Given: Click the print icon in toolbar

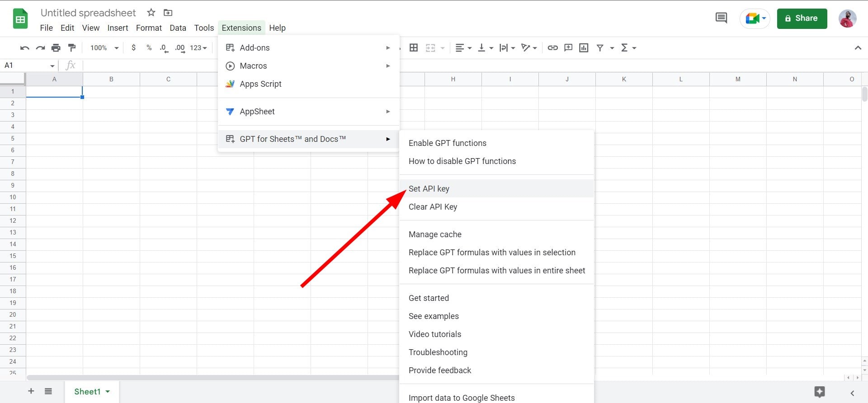Looking at the screenshot, I should click(x=56, y=48).
